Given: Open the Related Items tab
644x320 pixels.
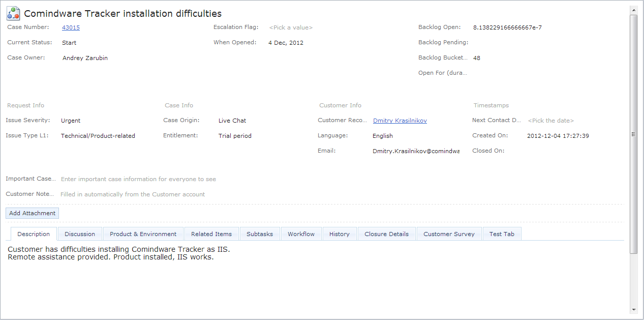Looking at the screenshot, I should click(211, 234).
